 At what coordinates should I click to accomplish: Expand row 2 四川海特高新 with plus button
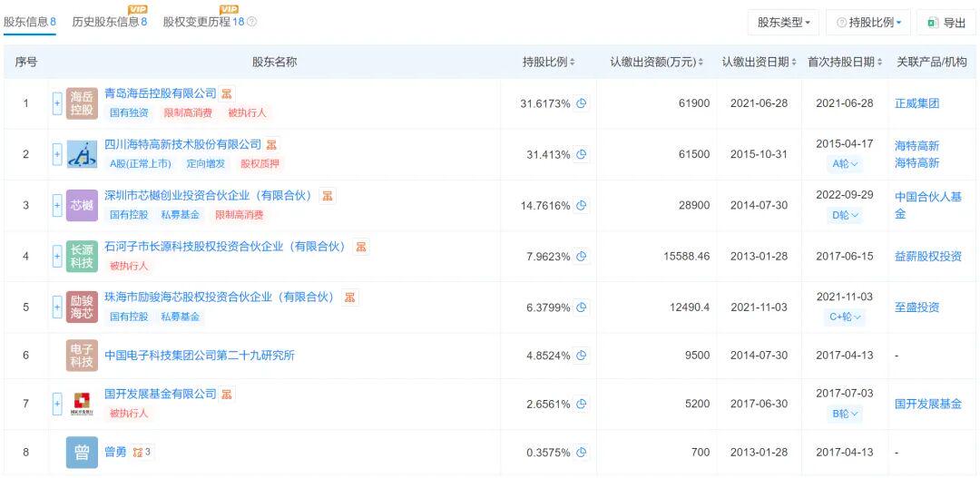pos(57,154)
